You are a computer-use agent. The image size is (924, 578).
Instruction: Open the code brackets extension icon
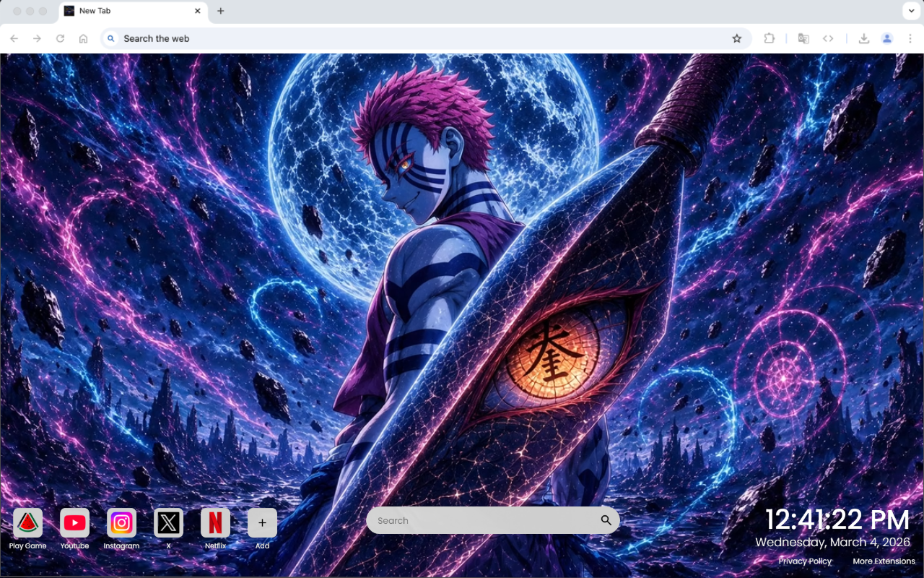pyautogui.click(x=828, y=38)
